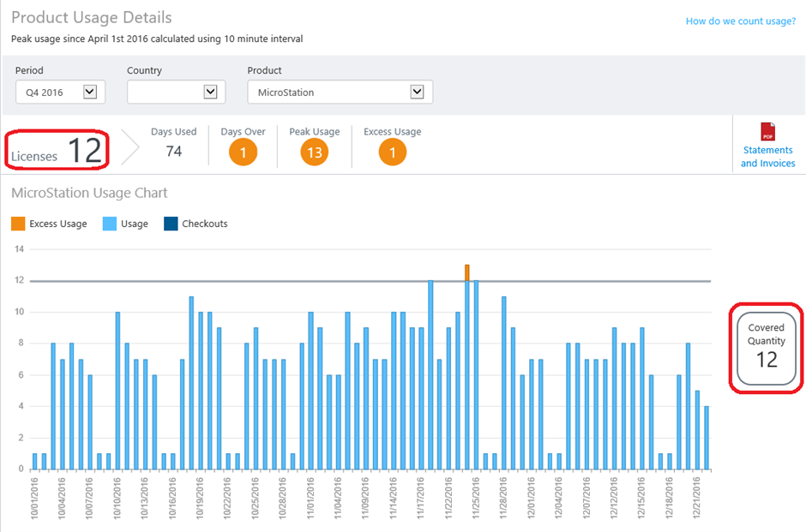This screenshot has height=532, width=806.
Task: Click the orange badge under the Excess Usage heading
Action: pyautogui.click(x=392, y=152)
